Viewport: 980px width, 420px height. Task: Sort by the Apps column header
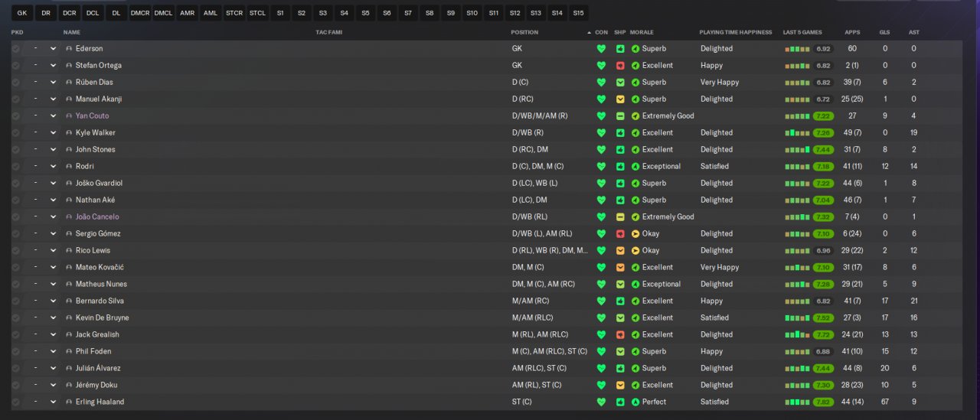coord(852,32)
